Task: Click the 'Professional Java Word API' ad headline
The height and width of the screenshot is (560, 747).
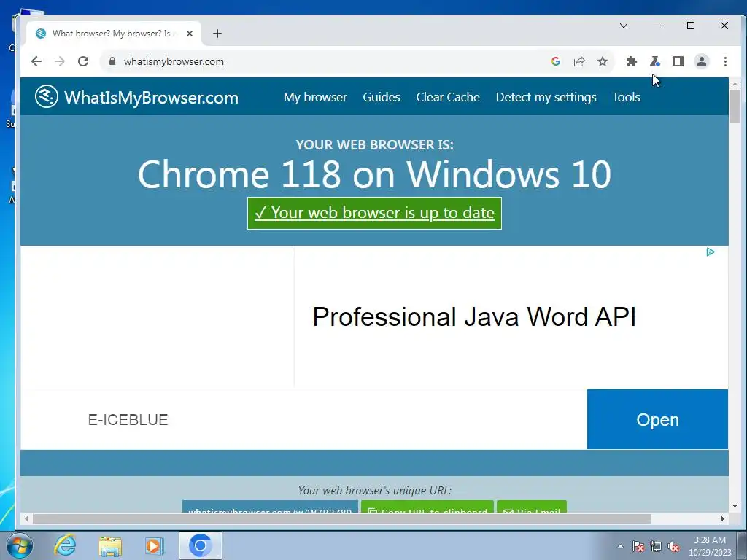Action: (474, 317)
